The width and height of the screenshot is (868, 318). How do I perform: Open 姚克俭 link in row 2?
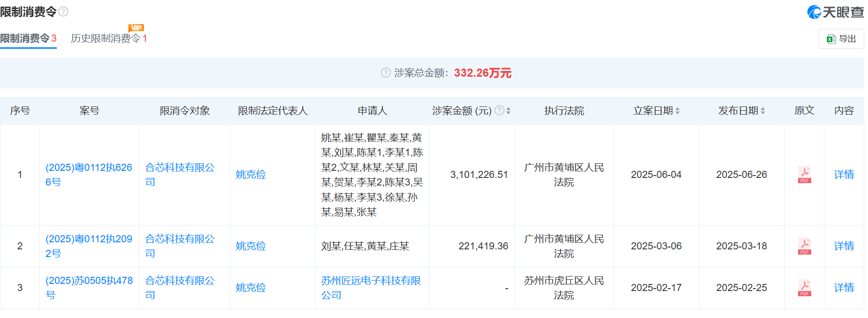[x=251, y=246]
